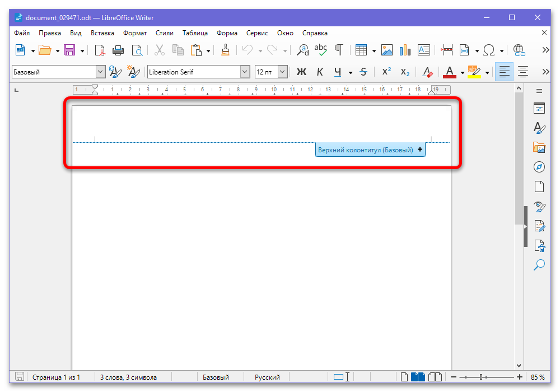Open print preview
560x392 pixels.
tap(137, 50)
